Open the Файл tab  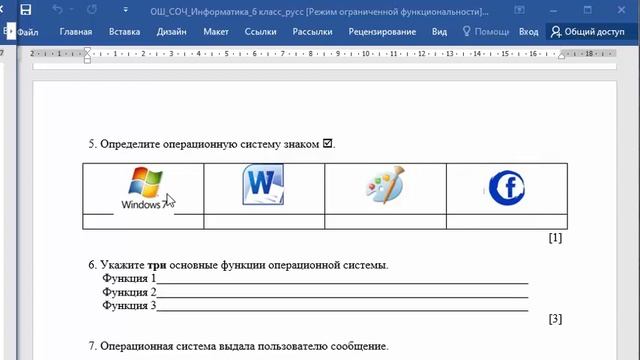point(28,32)
